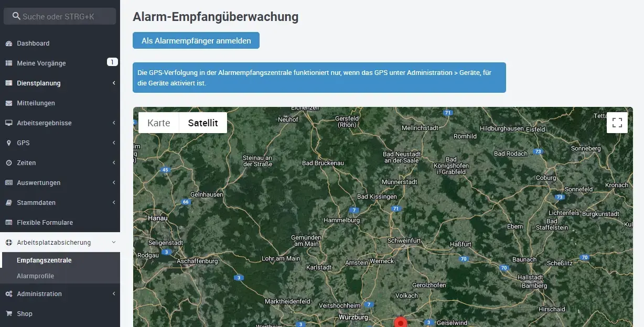Expand the Zeiten sidebar entry

114,162
